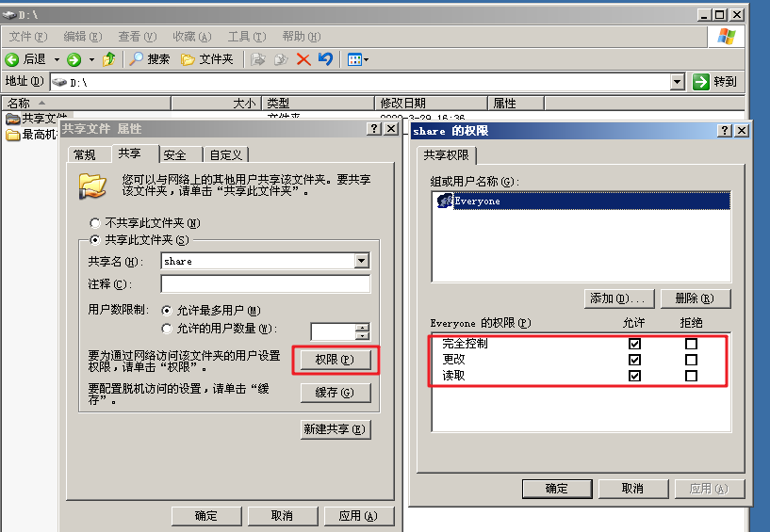Viewport: 770px width, 532px height.
Task: Open the 文件(F) menu
Action: point(28,37)
